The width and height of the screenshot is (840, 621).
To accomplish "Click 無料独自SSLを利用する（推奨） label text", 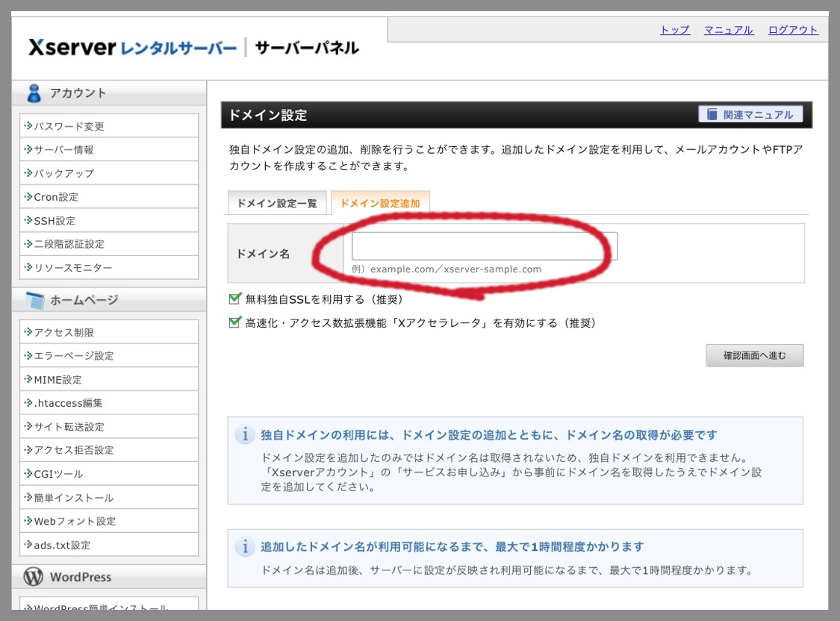I will point(324,299).
